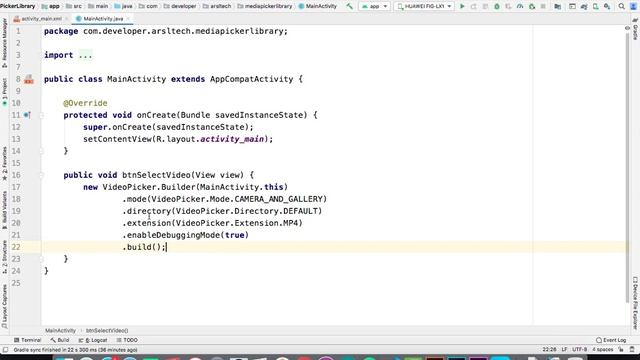
Task: Click the app breadcrumb in navigation bar
Action: pyautogui.click(x=51, y=6)
